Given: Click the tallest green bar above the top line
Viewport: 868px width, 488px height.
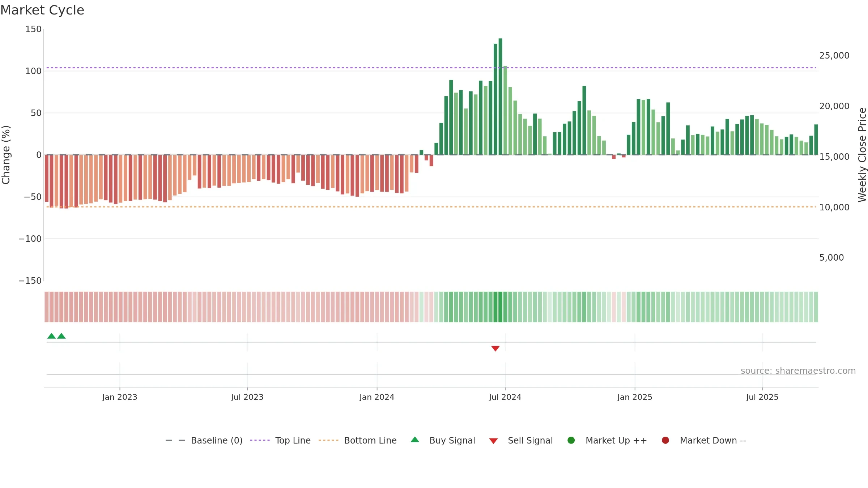Looking at the screenshot, I should [x=501, y=97].
